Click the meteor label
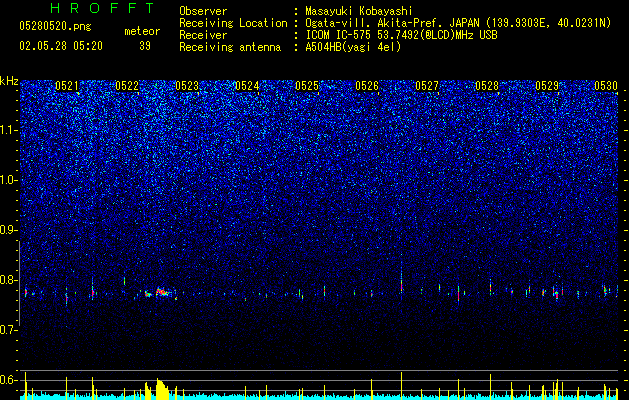 pos(142,31)
